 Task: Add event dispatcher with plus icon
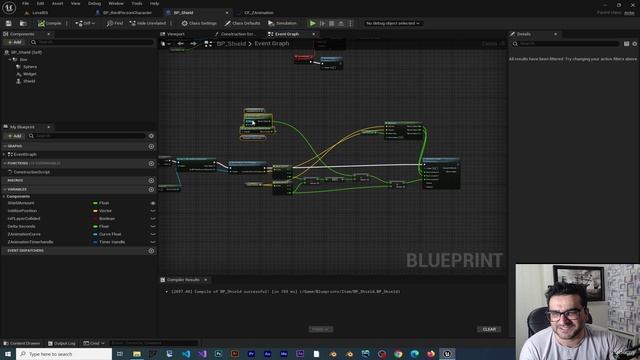point(151,251)
